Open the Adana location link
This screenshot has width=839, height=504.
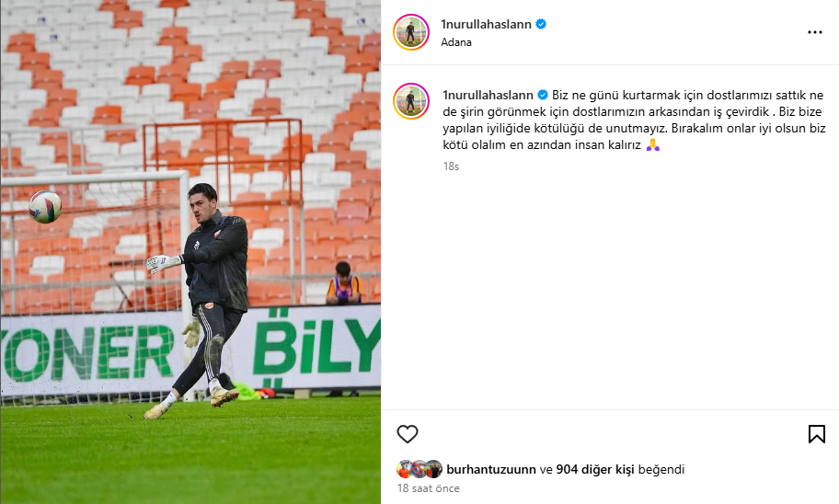pos(456,42)
